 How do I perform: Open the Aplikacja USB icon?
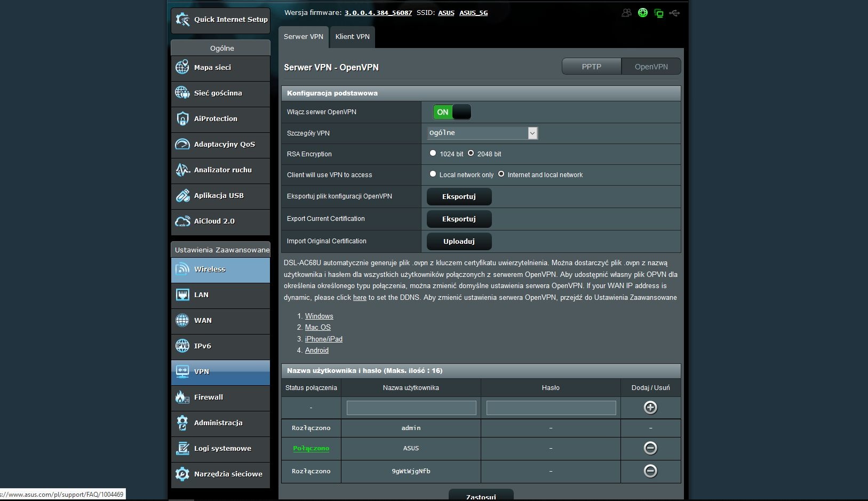click(x=182, y=195)
